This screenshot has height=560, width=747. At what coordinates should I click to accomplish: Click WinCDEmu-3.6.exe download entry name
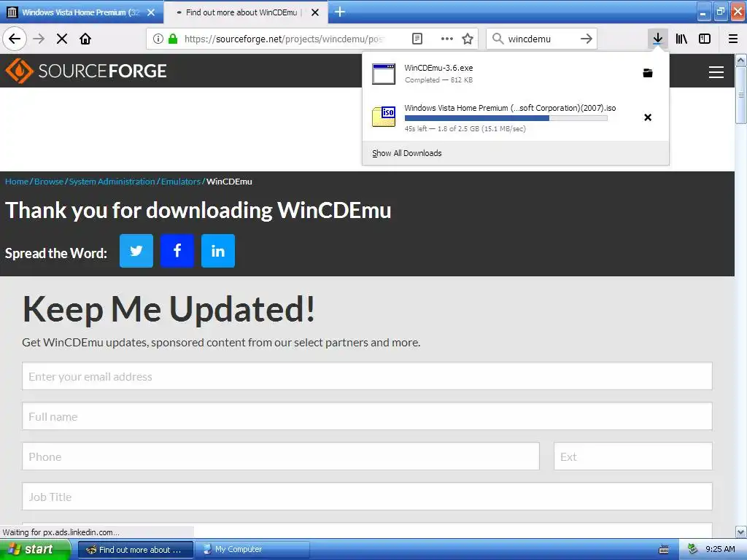(438, 68)
